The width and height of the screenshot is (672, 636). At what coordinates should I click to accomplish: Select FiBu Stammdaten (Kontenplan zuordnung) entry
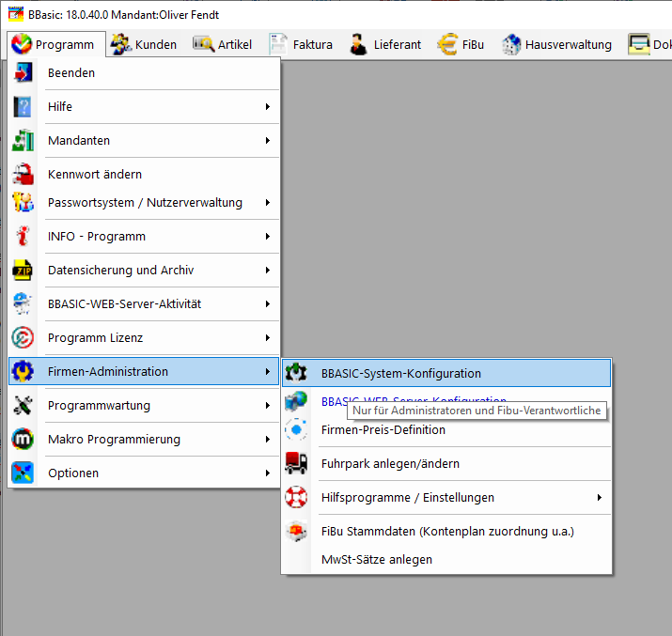coord(446,531)
